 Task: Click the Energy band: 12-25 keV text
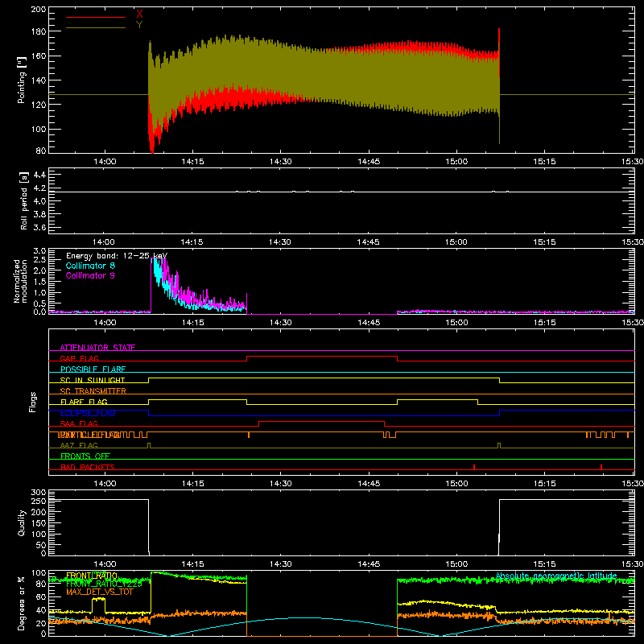click(x=117, y=256)
